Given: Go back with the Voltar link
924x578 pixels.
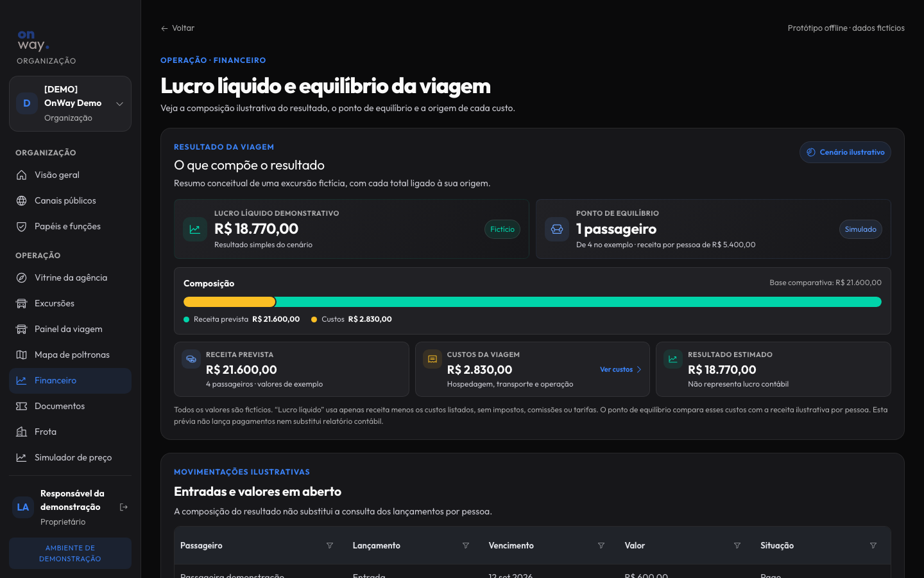Looking at the screenshot, I should [178, 28].
